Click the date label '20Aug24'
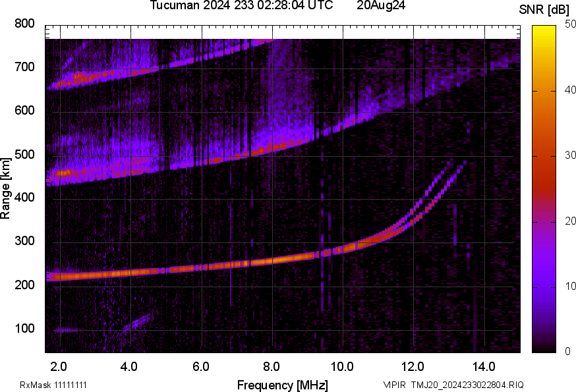576x392 pixels. (381, 5)
